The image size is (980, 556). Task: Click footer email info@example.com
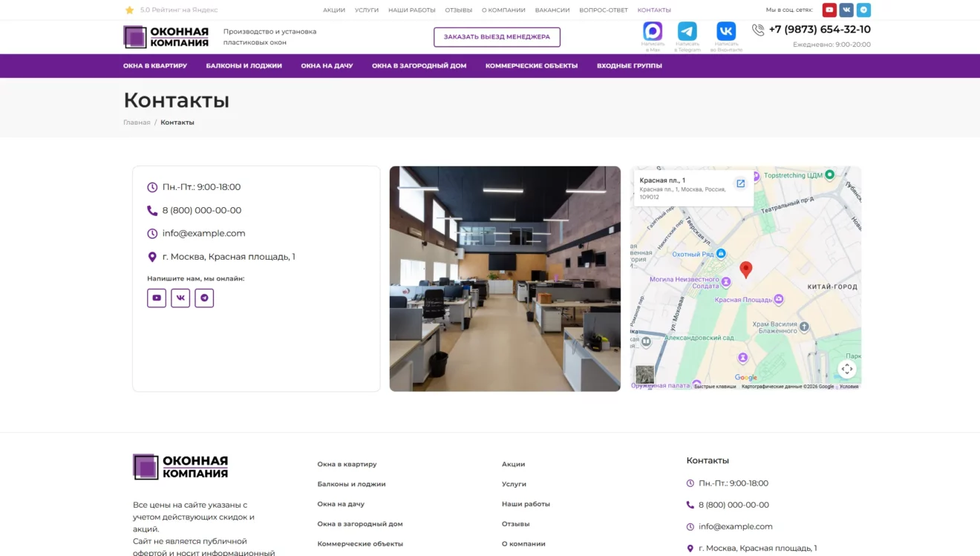coord(735,526)
